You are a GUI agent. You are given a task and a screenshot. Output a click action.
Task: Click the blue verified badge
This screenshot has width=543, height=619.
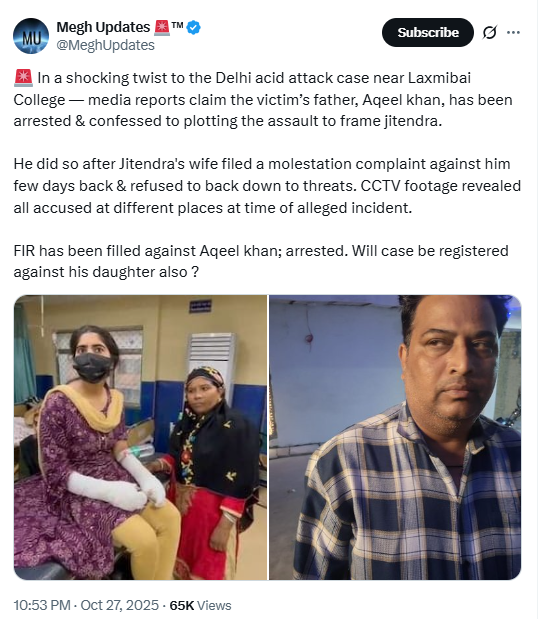(194, 28)
